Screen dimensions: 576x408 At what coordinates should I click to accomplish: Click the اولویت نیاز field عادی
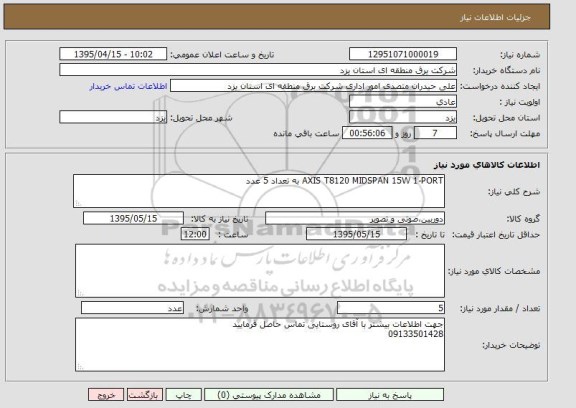click(x=403, y=102)
